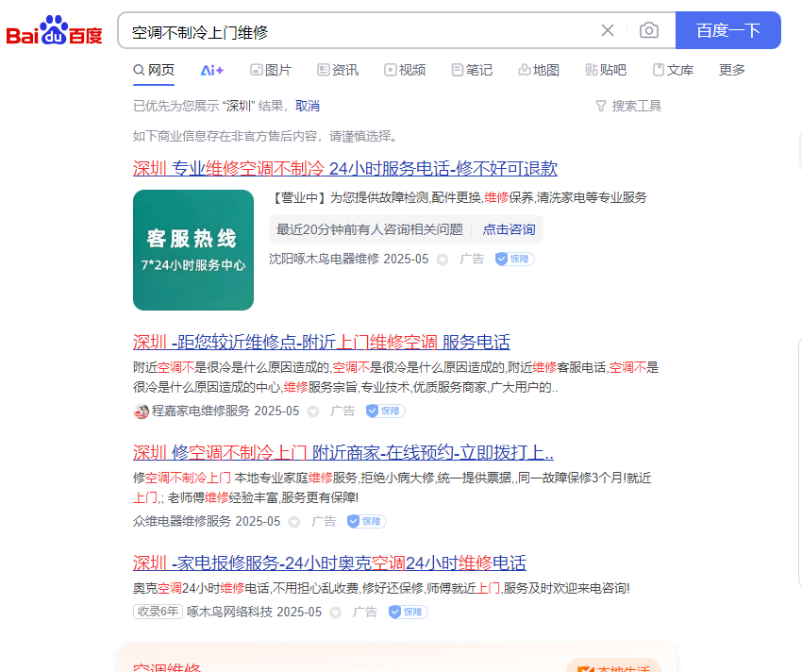
Task: Click 广告 label on 众维电器 result
Action: pos(324,522)
